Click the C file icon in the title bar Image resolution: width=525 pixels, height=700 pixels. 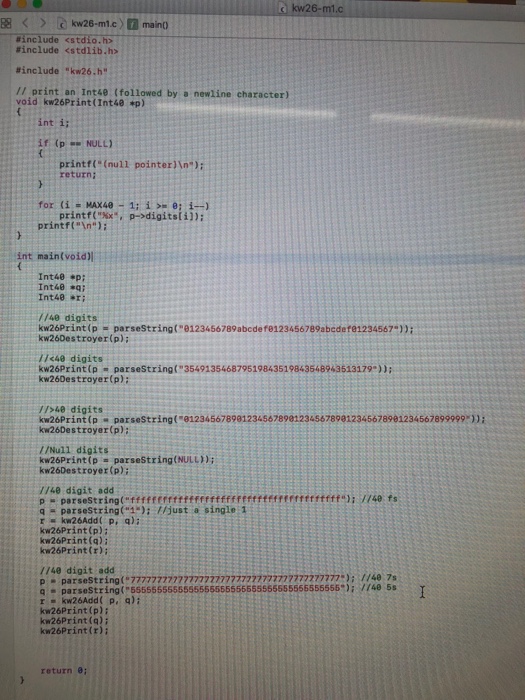[x=283, y=8]
